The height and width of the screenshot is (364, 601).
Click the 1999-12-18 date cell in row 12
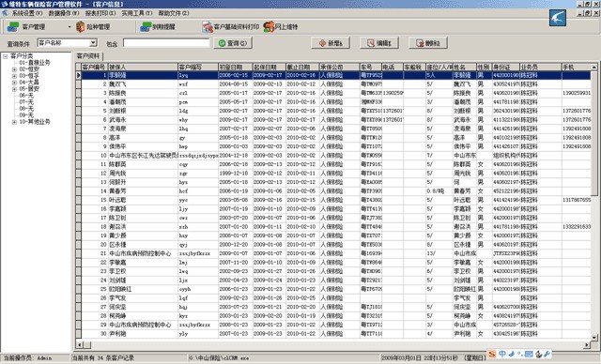(235, 174)
